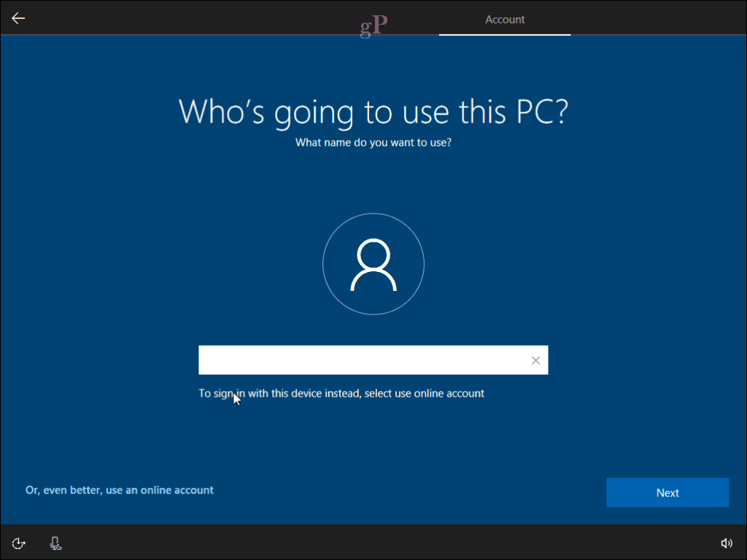Navigate back with the top-left back arrow

(x=18, y=17)
